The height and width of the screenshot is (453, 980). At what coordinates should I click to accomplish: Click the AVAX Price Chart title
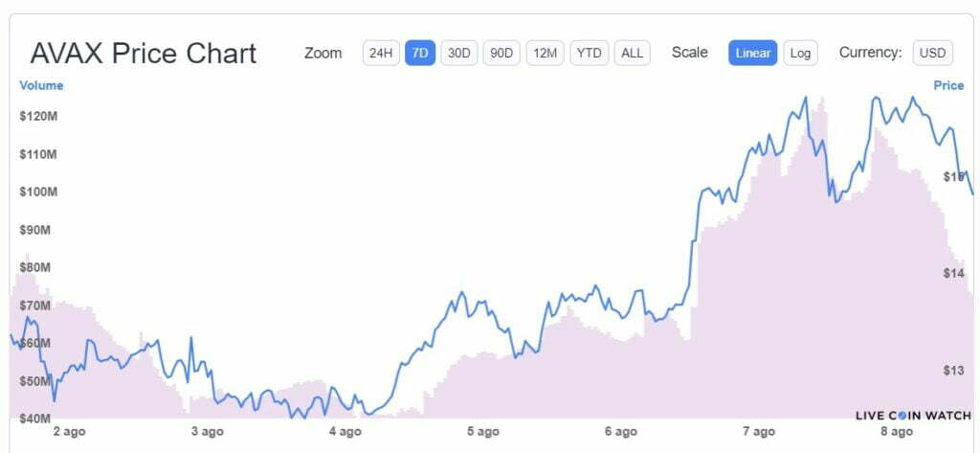[144, 53]
